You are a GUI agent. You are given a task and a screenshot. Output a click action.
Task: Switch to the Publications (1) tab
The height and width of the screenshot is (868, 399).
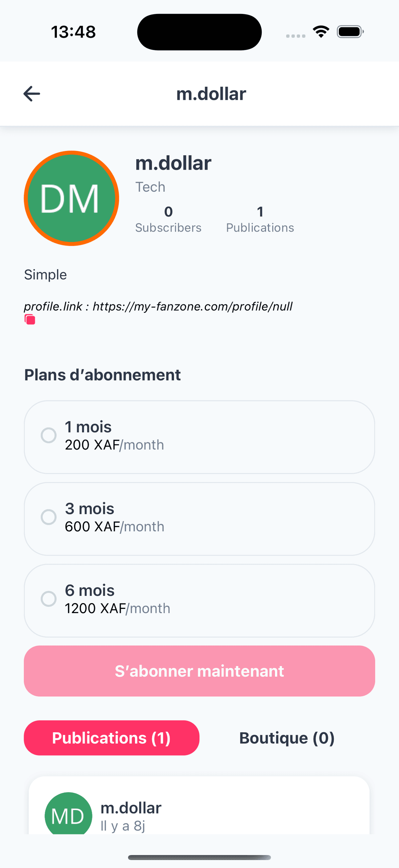[111, 738]
